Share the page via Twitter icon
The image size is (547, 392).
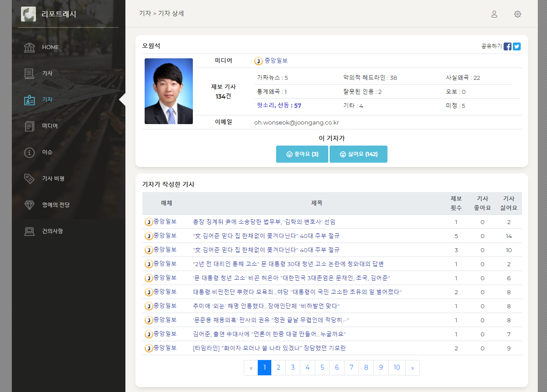pos(517,46)
